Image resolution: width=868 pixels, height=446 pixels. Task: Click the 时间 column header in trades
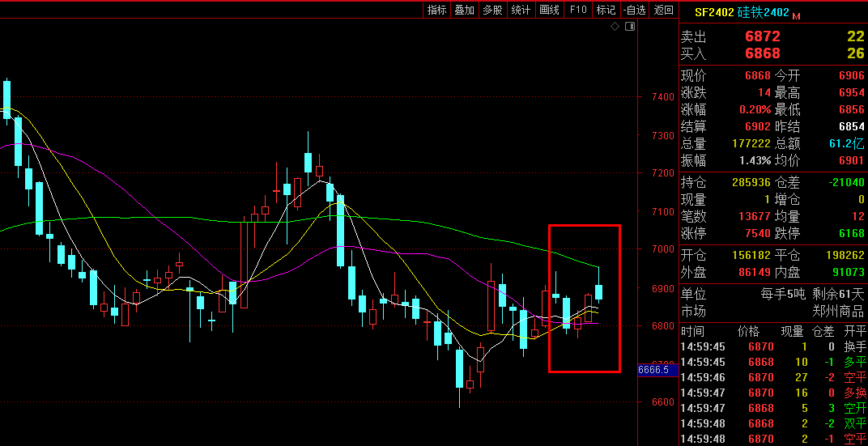pos(693,331)
